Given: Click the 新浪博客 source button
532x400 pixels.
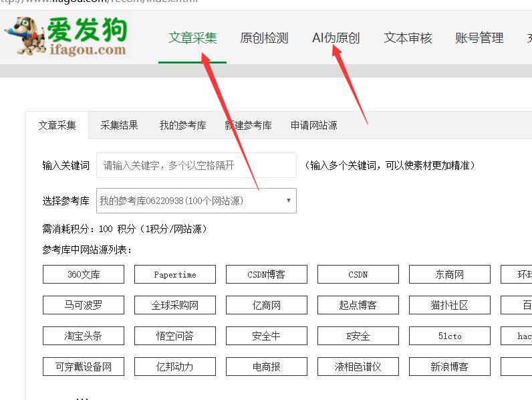Looking at the screenshot, I should [x=450, y=367].
